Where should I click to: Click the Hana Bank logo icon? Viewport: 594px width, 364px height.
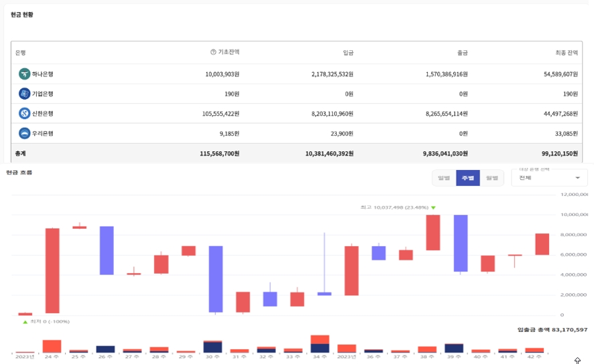(25, 74)
